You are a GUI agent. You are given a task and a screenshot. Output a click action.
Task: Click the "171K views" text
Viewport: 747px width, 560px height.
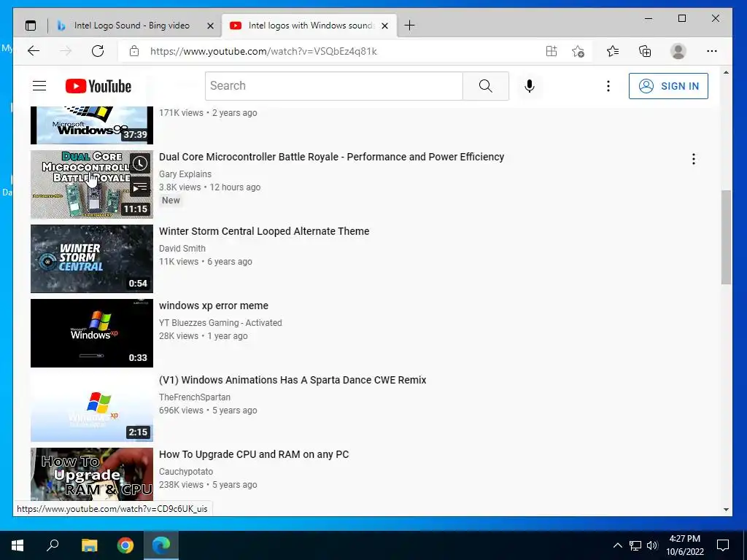click(181, 113)
